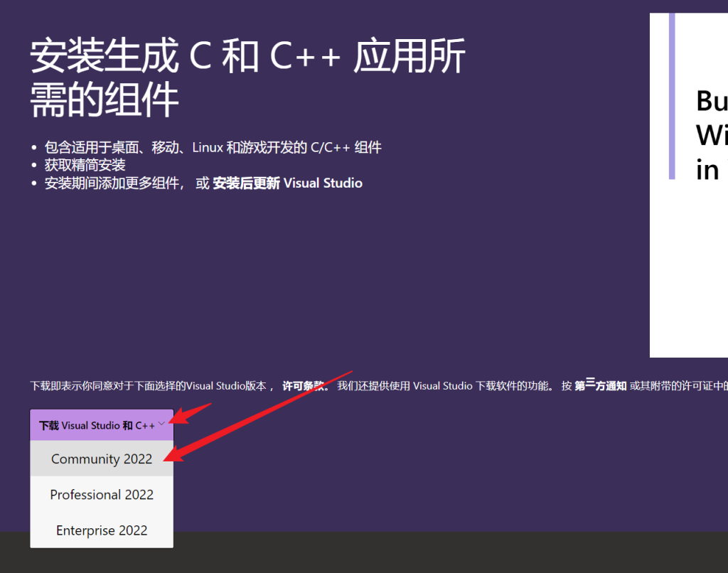Select Professional 2022 from the list
The width and height of the screenshot is (728, 573).
tap(101, 494)
